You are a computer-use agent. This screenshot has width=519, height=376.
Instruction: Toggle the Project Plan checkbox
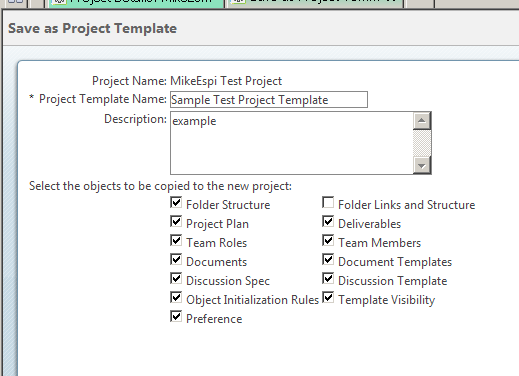coord(176,222)
